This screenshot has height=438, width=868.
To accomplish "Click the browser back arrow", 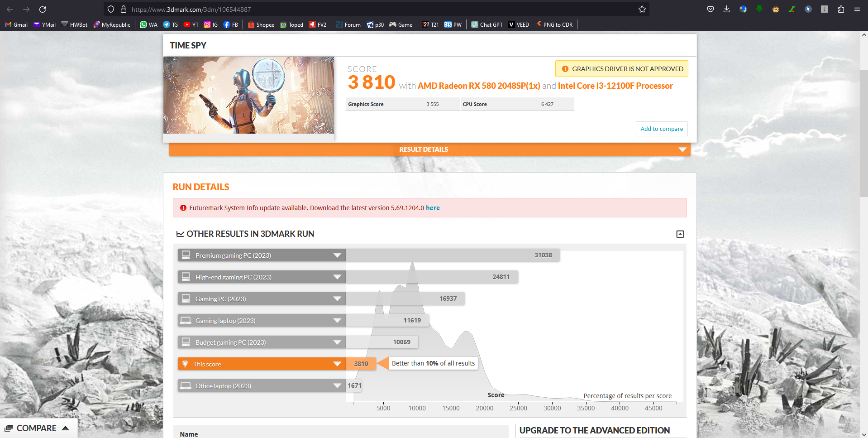I will [10, 9].
